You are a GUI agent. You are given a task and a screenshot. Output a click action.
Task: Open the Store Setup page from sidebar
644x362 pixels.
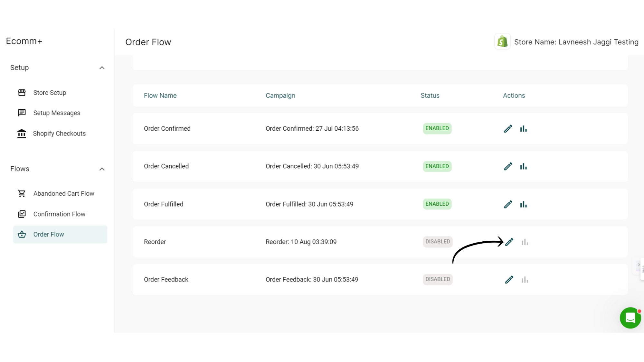coord(50,93)
